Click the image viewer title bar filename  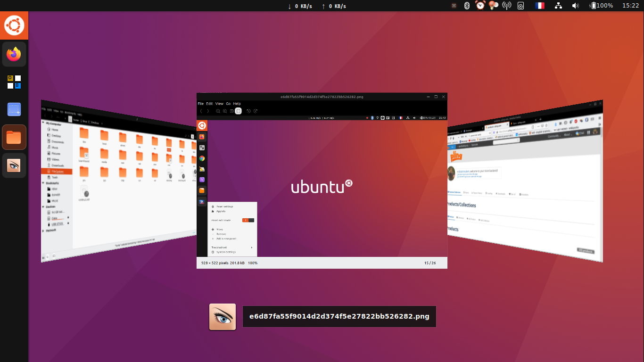322,97
